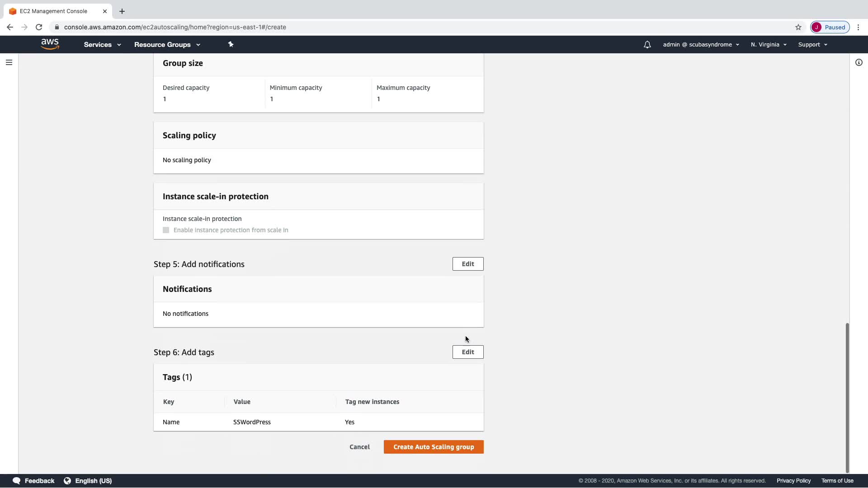Click the info panel icon at right

pyautogui.click(x=859, y=62)
